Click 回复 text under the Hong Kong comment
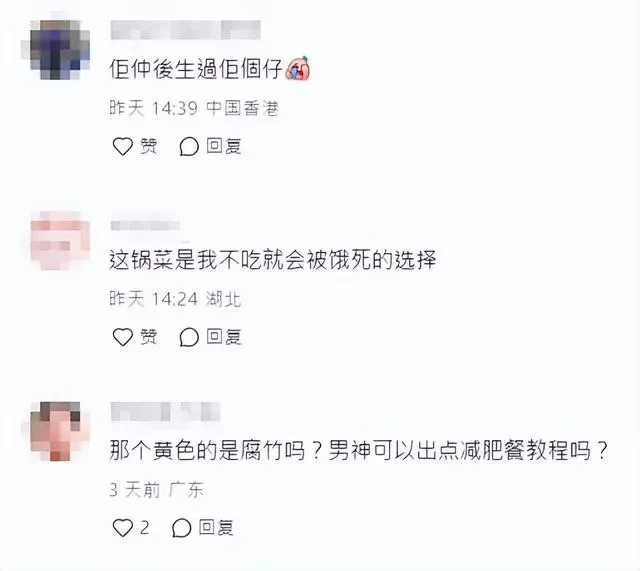640x571 pixels. (x=224, y=146)
